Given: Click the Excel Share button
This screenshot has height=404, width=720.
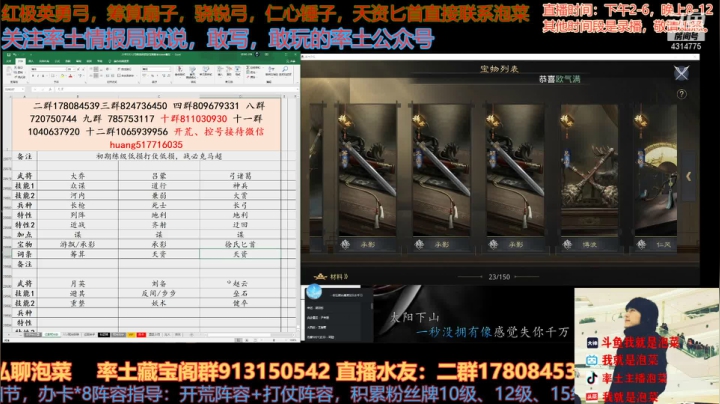Looking at the screenshot, I should click(x=292, y=61).
